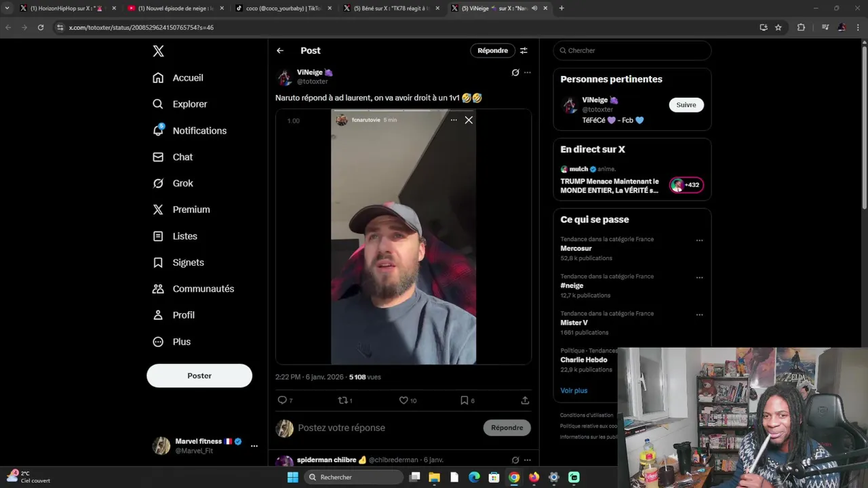This screenshot has width=868, height=488.
Task: Go back with the post arrow
Action: tap(280, 51)
